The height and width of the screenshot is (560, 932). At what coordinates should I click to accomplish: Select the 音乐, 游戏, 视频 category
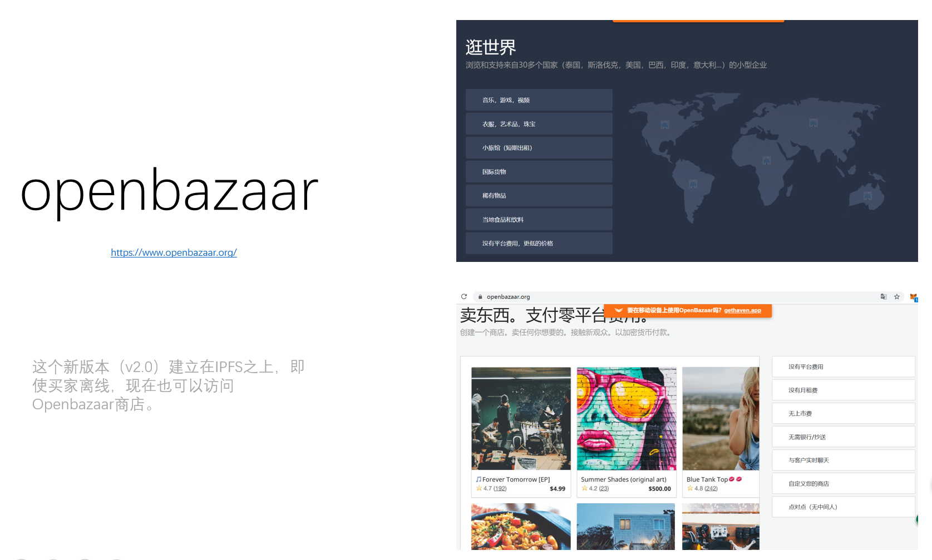539,100
